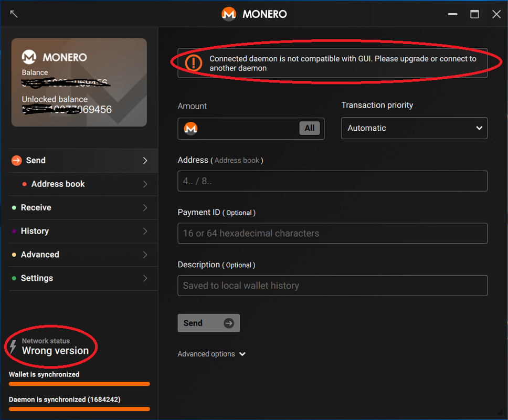Click the Address input field
This screenshot has height=420, width=508.
332,181
